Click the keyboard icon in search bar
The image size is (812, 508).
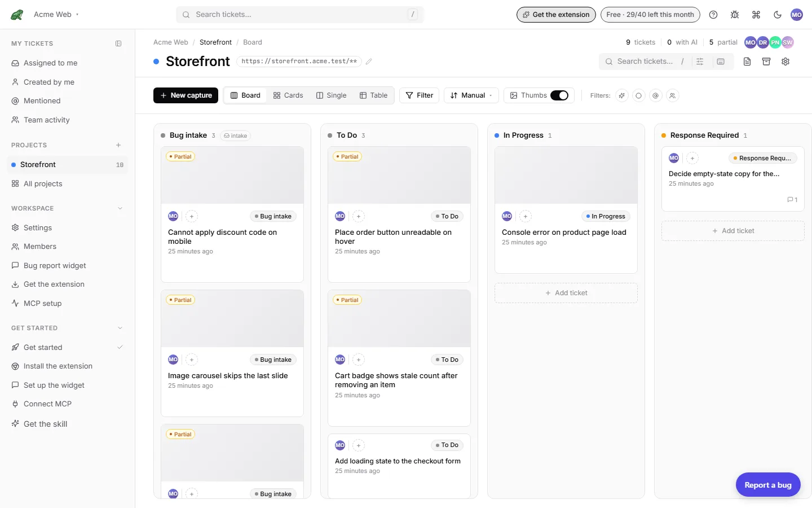coord(721,62)
